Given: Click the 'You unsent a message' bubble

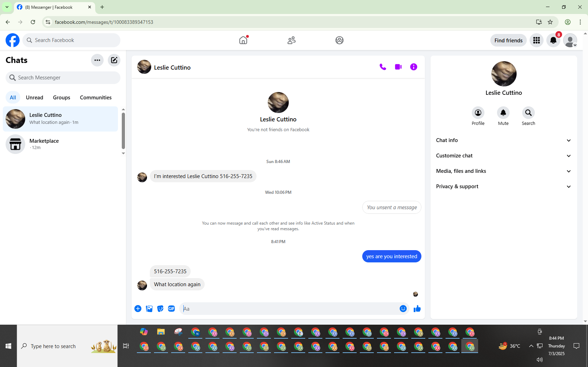Looking at the screenshot, I should [x=392, y=207].
